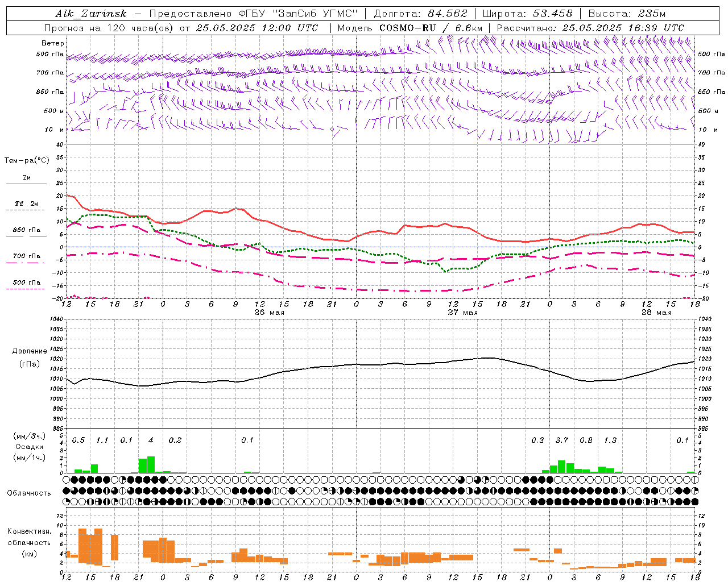The image size is (728, 582).
Task: Click the 1.1 precipitation value
Action: [102, 440]
